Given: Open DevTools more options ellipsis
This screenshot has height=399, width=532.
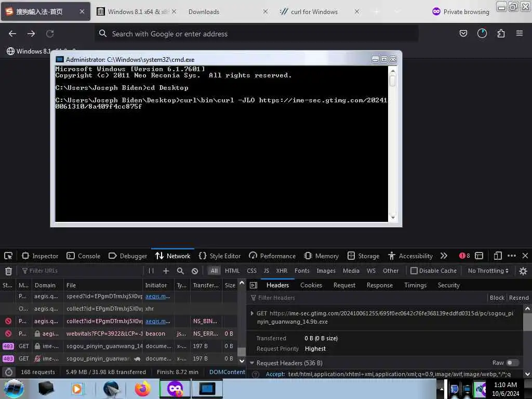Looking at the screenshot, I should tap(512, 256).
